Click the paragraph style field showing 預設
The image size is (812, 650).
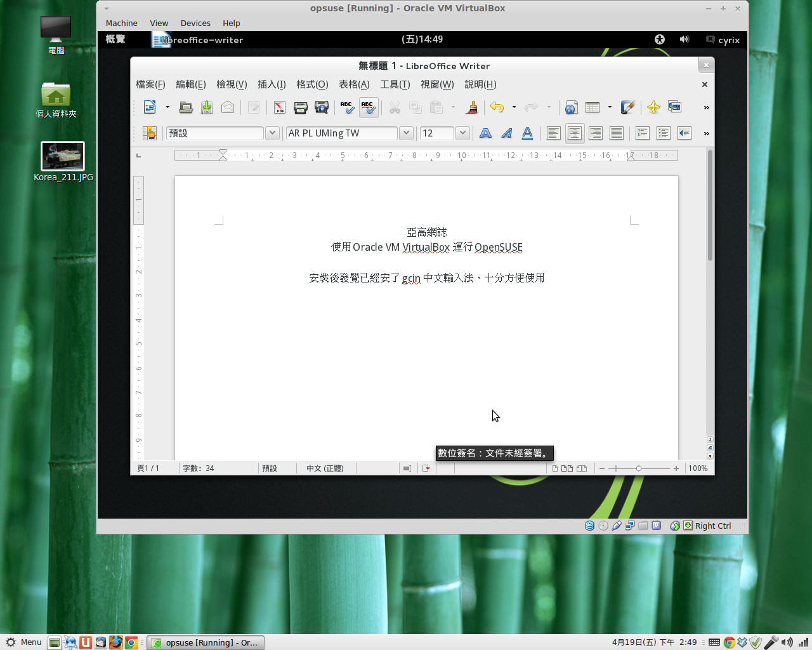pos(214,133)
